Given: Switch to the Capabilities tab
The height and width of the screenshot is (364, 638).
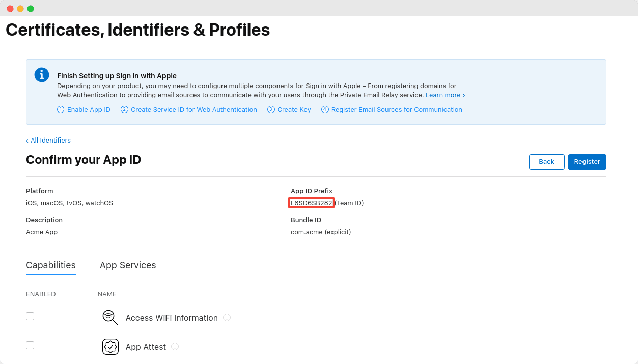Looking at the screenshot, I should [51, 265].
